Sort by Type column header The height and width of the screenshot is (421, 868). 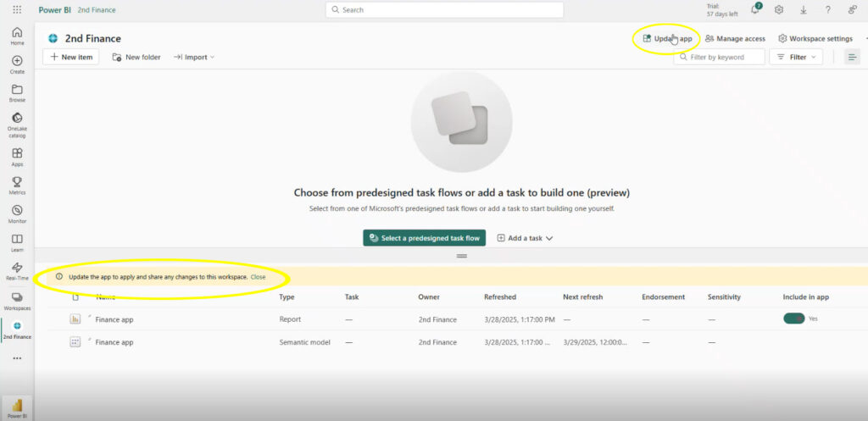tap(287, 297)
